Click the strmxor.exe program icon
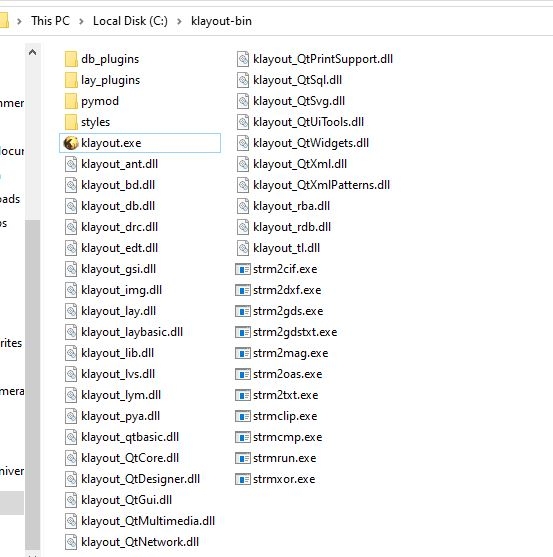This screenshot has width=553, height=557. 243,479
